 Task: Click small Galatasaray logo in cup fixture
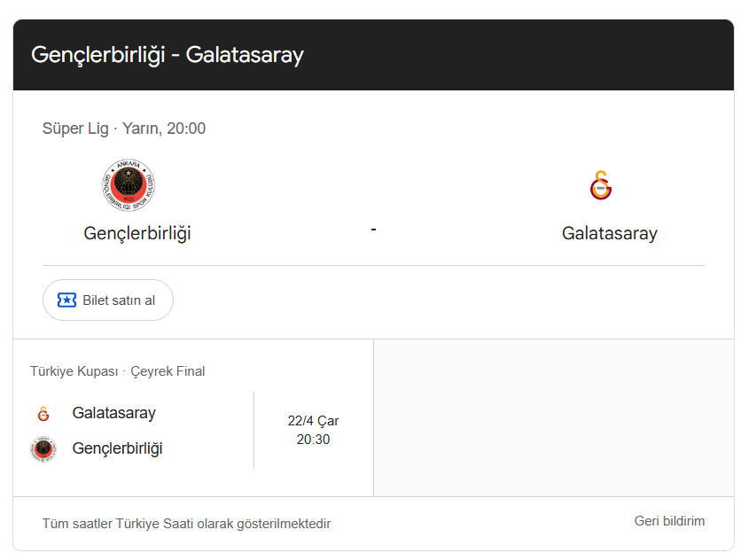click(43, 414)
